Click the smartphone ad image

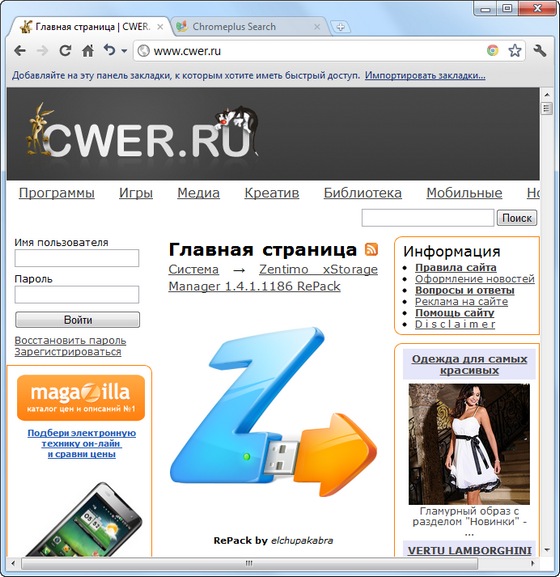84,520
